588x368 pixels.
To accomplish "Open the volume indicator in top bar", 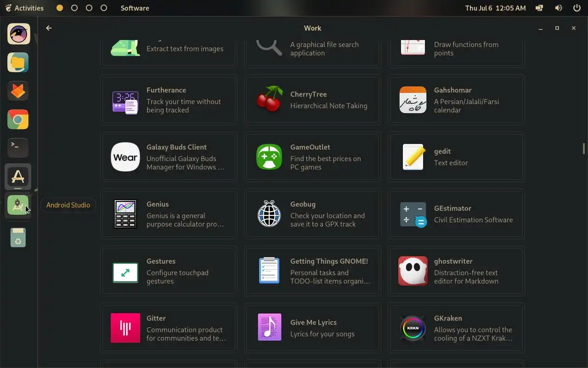I will click(559, 8).
